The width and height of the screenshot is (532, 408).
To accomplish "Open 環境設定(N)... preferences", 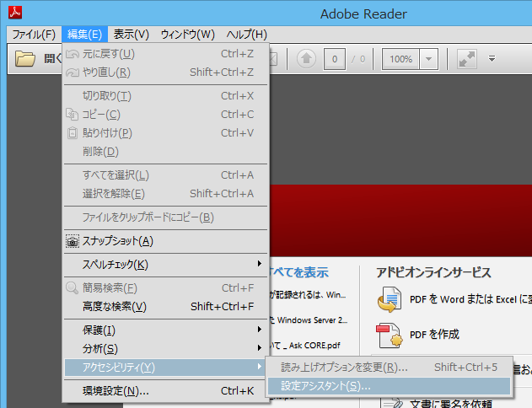I will coord(166,391).
